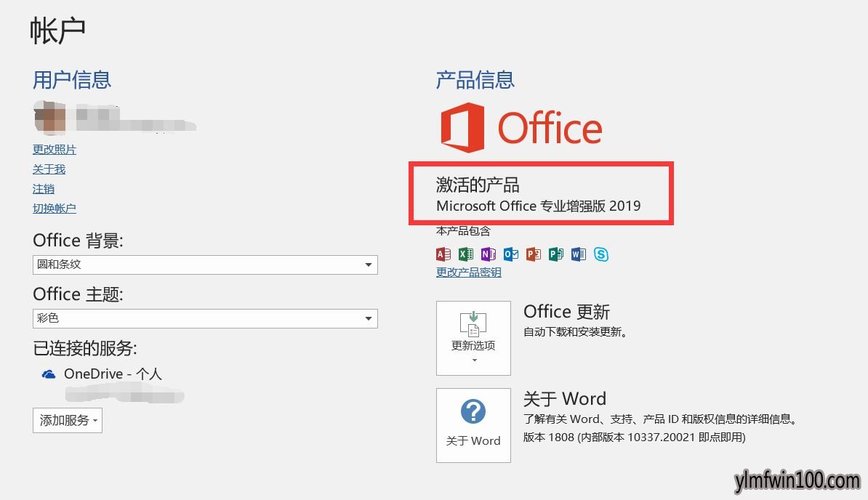Image resolution: width=868 pixels, height=500 pixels.
Task: Click the Skype app icon
Action: point(601,254)
